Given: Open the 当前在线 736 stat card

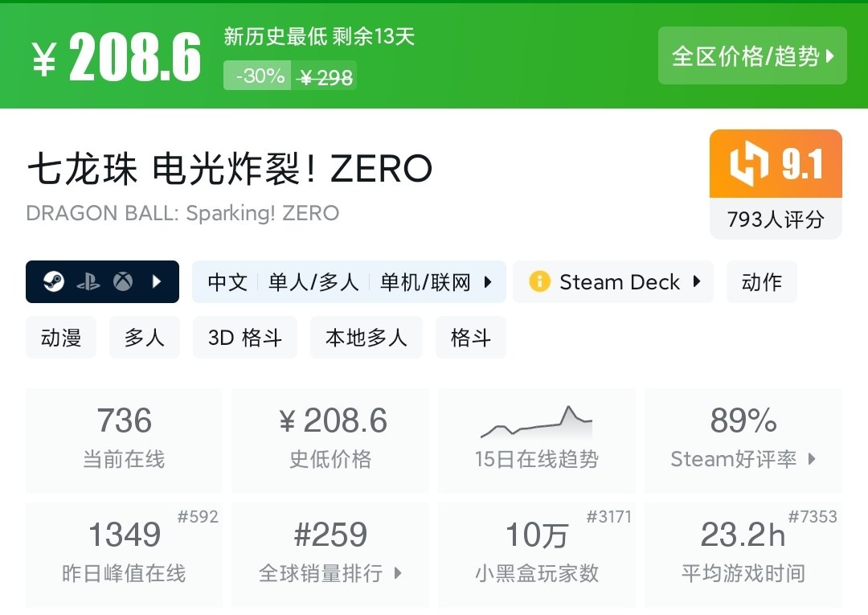Looking at the screenshot, I should (124, 440).
